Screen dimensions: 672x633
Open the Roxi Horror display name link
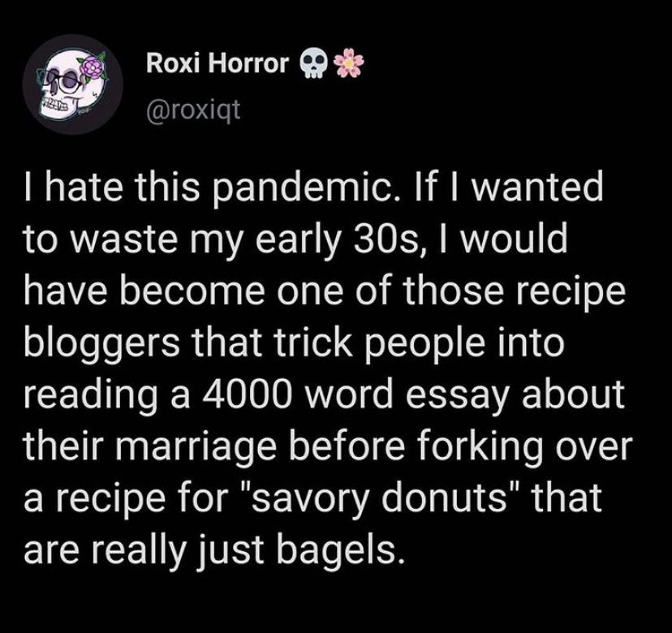click(x=218, y=64)
